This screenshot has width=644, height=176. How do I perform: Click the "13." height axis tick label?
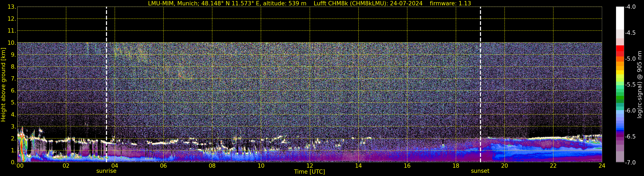pyautogui.click(x=12, y=7)
